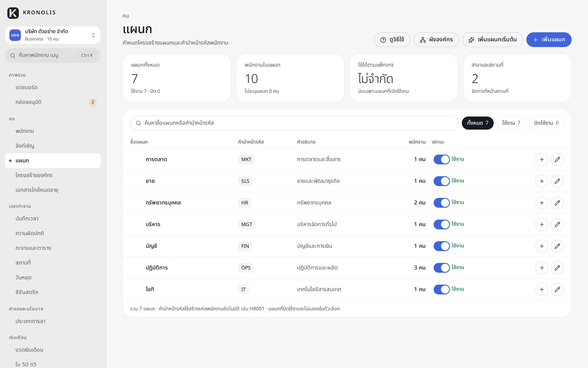Open กล่องอนุมัติ in sidebar
588x368 pixels.
coord(53,102)
